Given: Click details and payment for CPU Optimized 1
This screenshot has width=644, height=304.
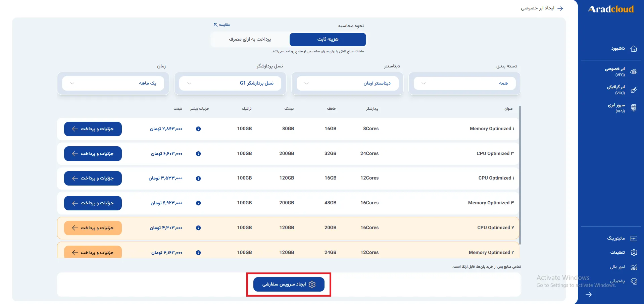Looking at the screenshot, I should [93, 178].
